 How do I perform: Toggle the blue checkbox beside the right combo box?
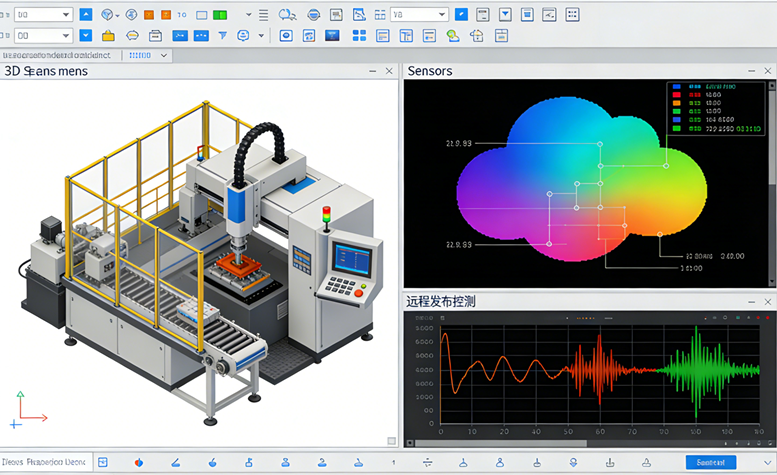[x=461, y=15]
